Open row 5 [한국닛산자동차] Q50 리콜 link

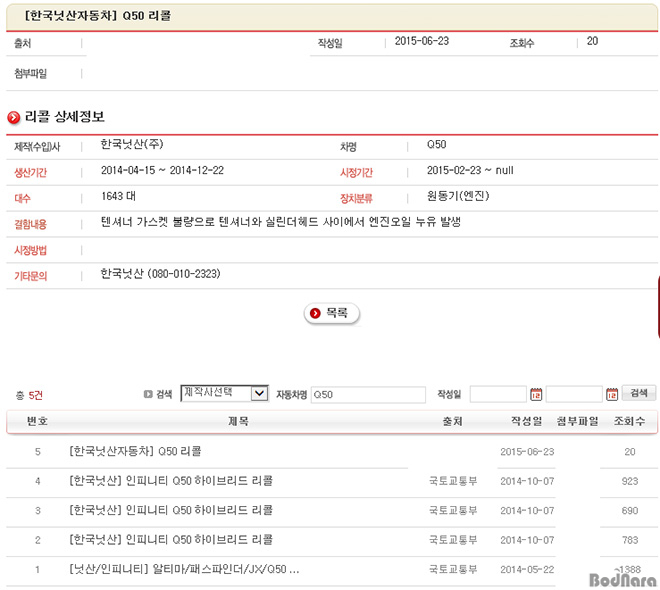tap(135, 451)
